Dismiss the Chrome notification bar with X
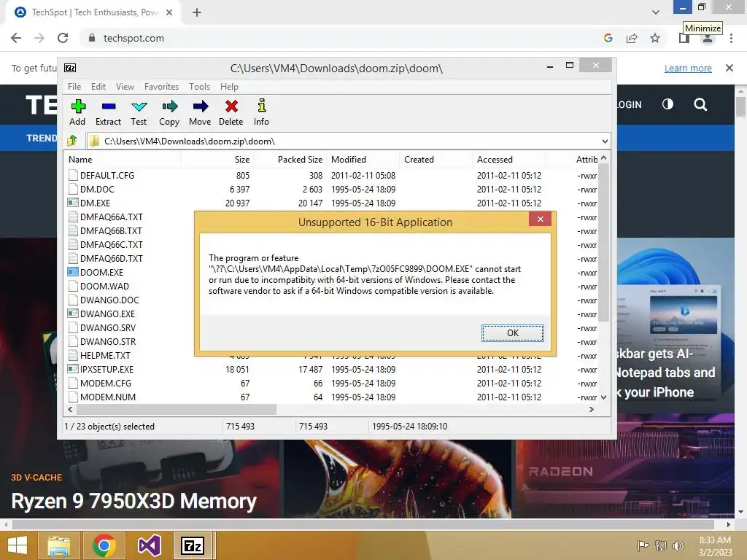747x560 pixels. [729, 68]
